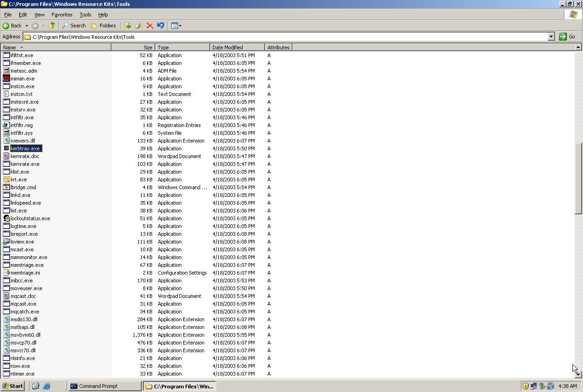Viewport: 583px width, 392px height.
Task: Click the Copy To toolbar icon
Action: click(139, 26)
